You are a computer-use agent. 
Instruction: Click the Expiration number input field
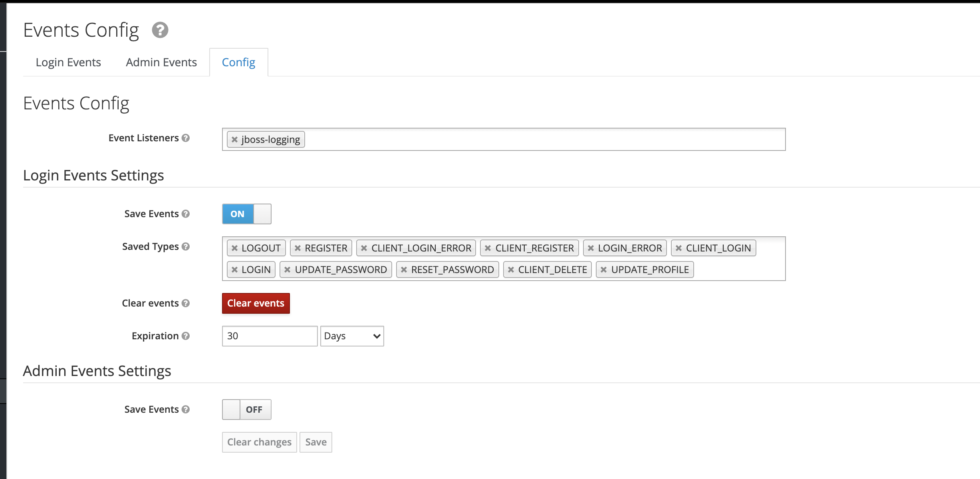[270, 336]
